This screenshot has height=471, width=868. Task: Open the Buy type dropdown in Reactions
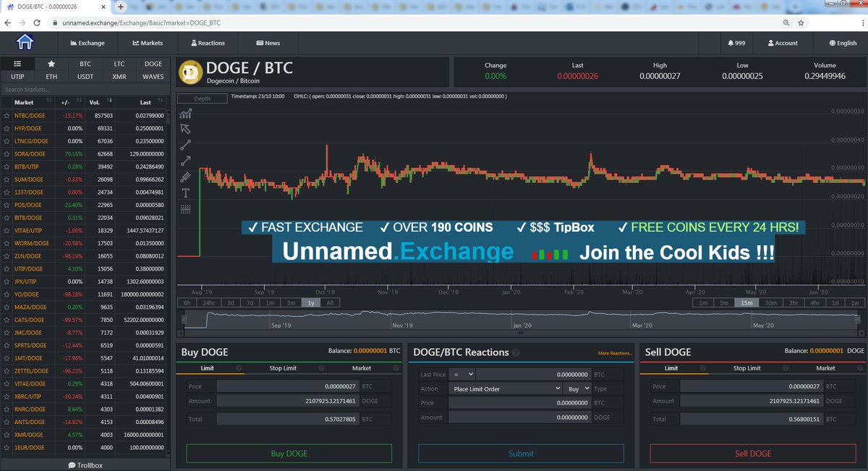(578, 389)
